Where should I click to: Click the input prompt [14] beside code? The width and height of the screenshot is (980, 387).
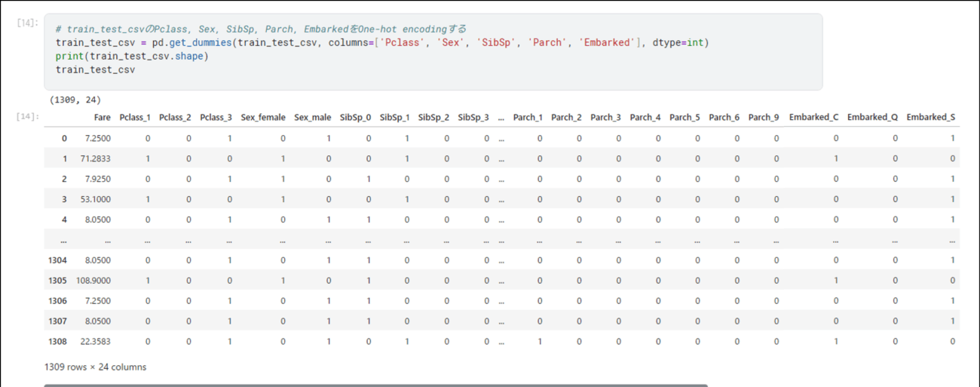[x=27, y=23]
